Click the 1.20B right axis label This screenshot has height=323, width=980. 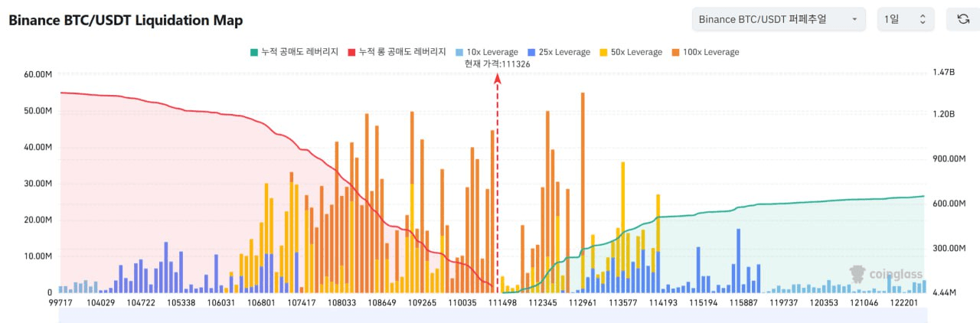click(x=945, y=114)
